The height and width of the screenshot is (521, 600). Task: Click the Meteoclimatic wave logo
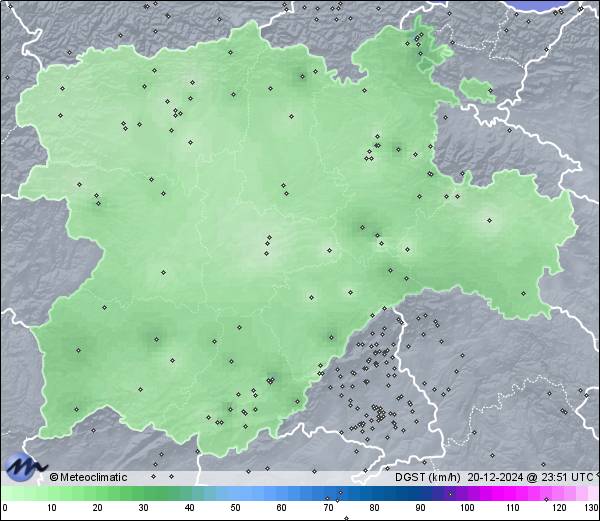[x=24, y=467]
